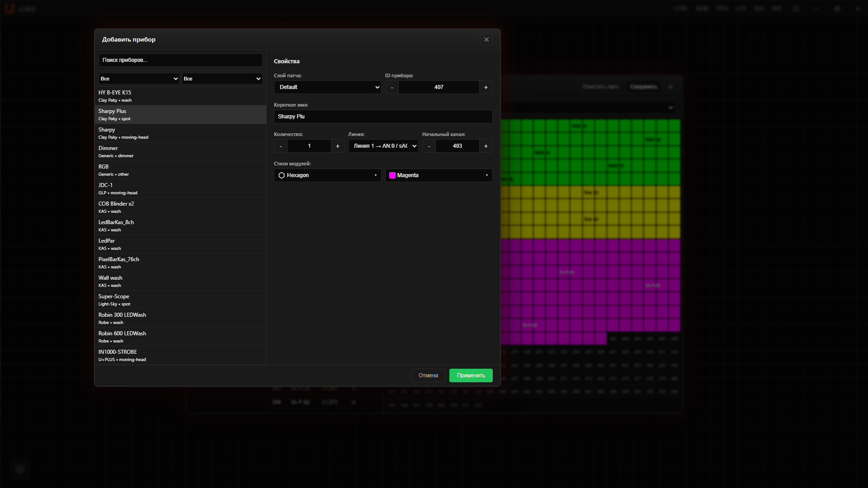Open the Линия selection dropdown
Viewport: 868px width, 488px height.
point(383,146)
